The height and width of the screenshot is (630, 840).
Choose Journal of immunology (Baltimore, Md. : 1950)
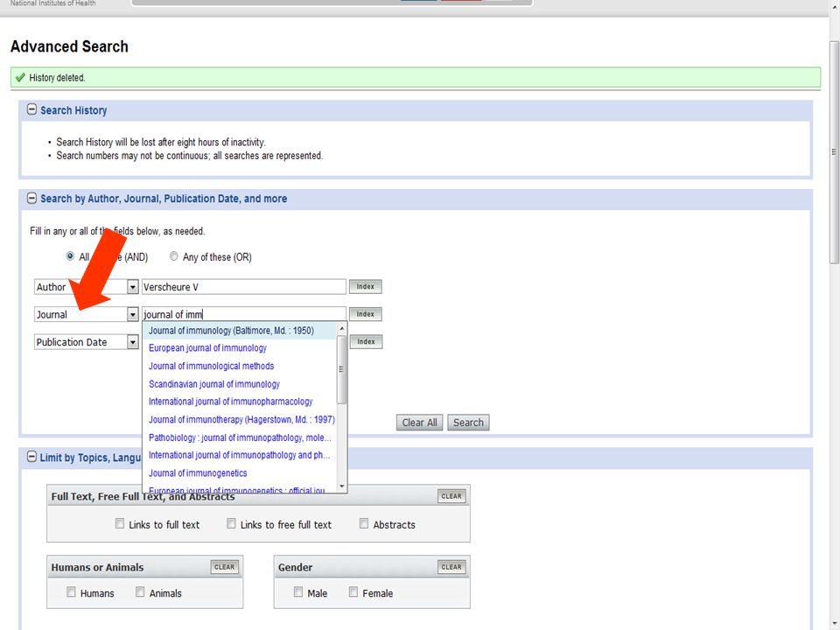pyautogui.click(x=240, y=331)
